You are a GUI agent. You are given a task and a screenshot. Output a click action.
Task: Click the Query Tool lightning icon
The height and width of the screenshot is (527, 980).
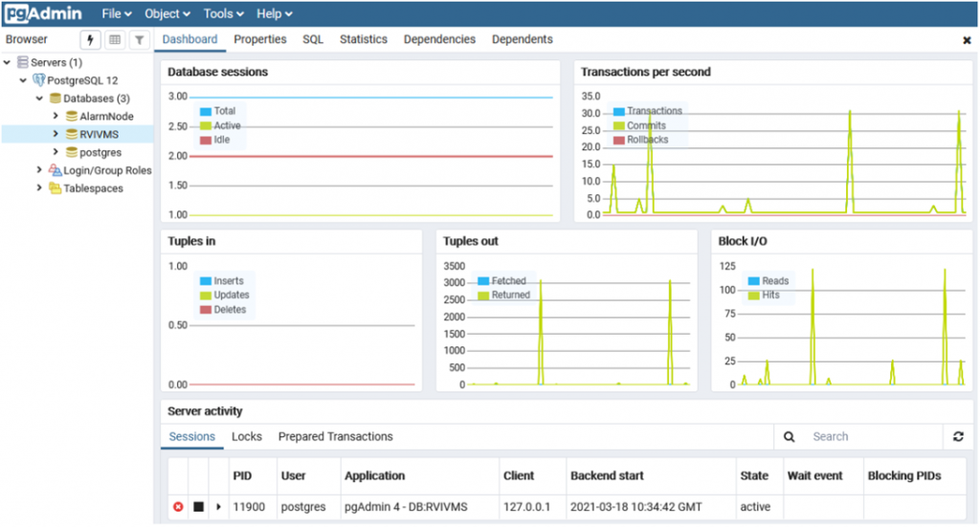coord(91,39)
